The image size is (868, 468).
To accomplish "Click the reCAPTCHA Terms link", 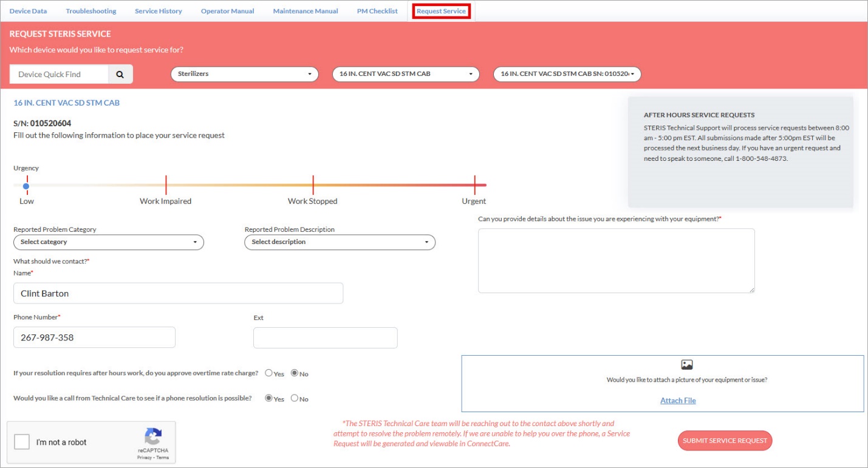I will [x=163, y=458].
